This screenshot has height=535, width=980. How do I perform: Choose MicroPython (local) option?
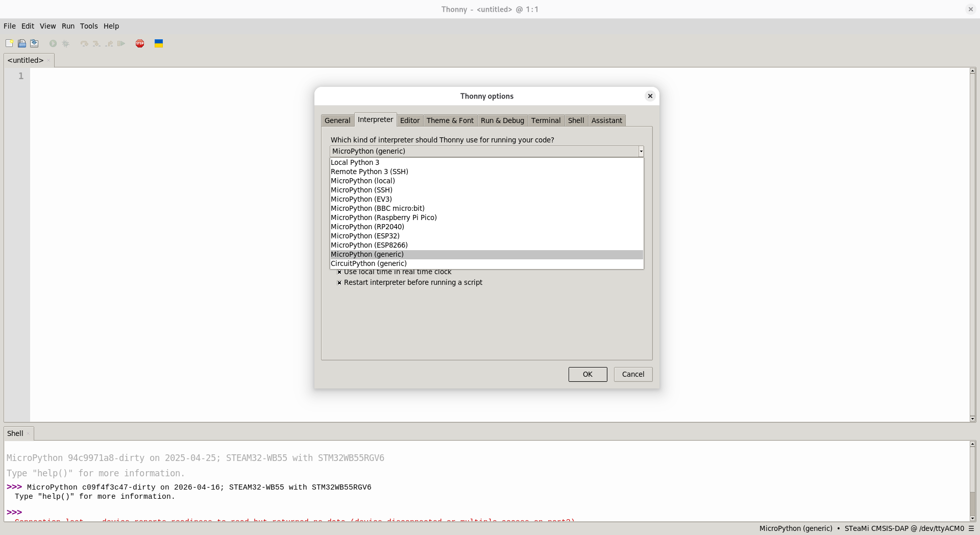click(x=486, y=181)
